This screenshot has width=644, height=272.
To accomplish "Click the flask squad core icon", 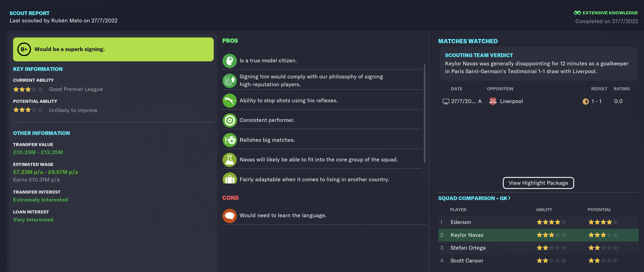I will pos(230,160).
